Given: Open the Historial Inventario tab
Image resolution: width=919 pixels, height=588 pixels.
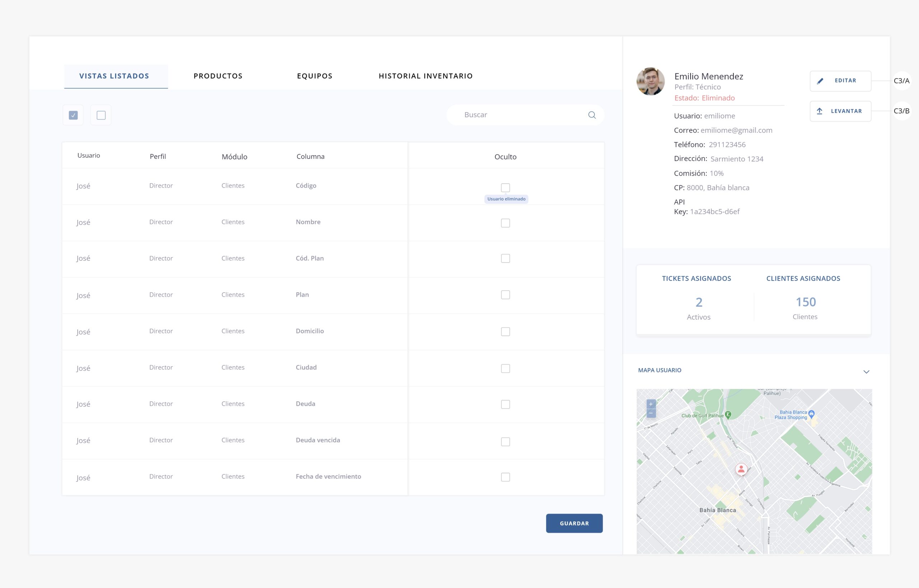Looking at the screenshot, I should tap(425, 76).
